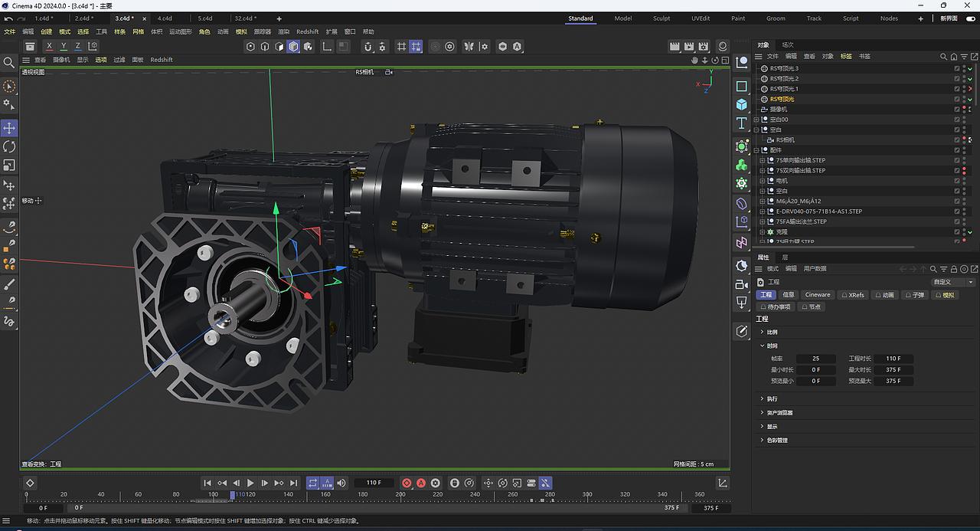Toggle enable checkmark of RS穹顶光.1

point(970,89)
